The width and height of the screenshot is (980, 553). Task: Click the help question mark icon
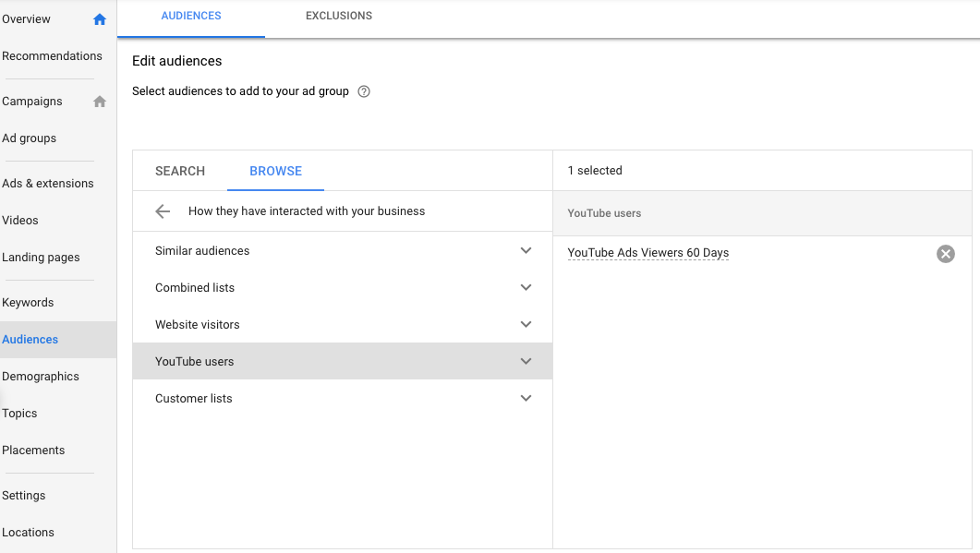tap(364, 91)
